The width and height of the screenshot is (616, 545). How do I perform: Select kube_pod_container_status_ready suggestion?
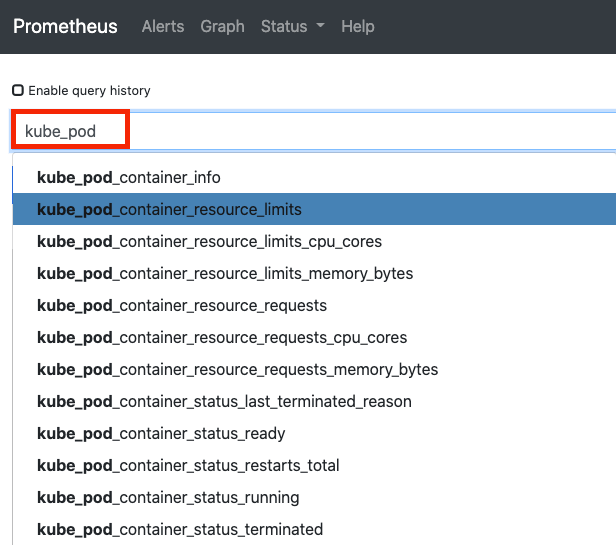[x=314, y=434]
